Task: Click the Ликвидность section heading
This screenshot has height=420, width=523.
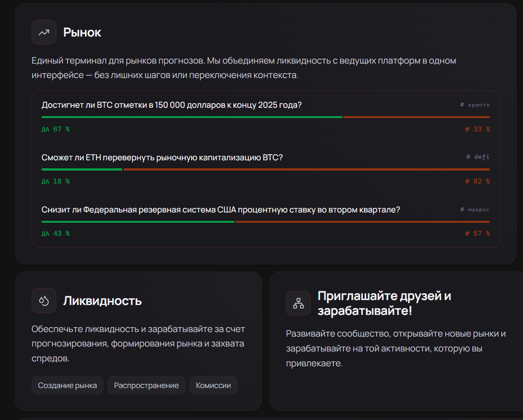Action: [x=102, y=301]
